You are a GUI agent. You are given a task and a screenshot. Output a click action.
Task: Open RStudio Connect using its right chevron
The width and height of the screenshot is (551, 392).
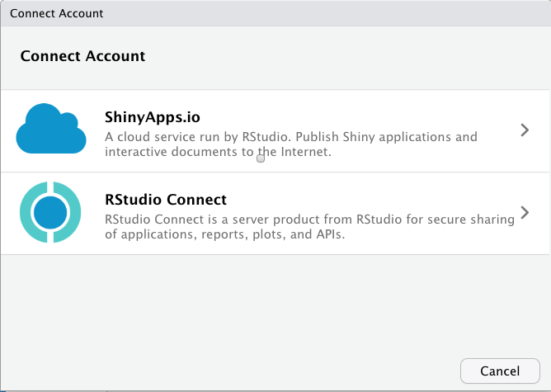point(525,213)
